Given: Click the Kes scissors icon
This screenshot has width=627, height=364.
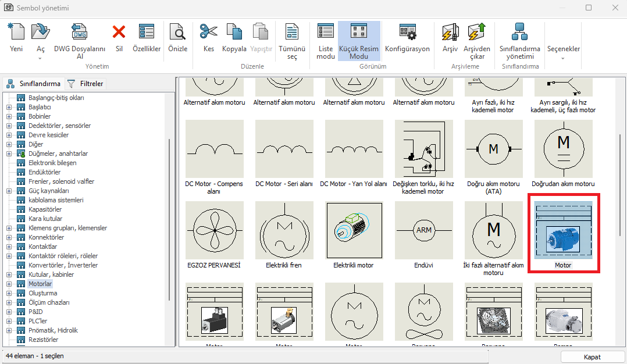Looking at the screenshot, I should coord(208,33).
